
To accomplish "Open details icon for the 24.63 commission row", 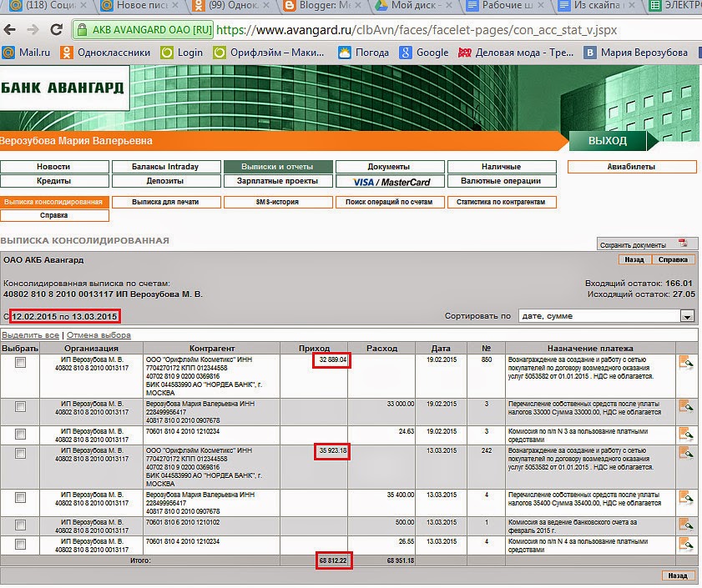I will [x=686, y=434].
